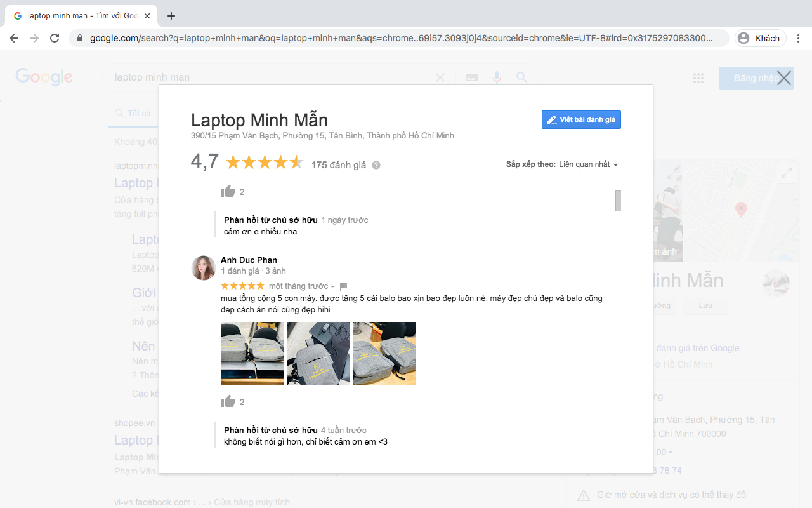Open Anh Duc Phan's profile avatar
The height and width of the screenshot is (508, 812).
204,267
